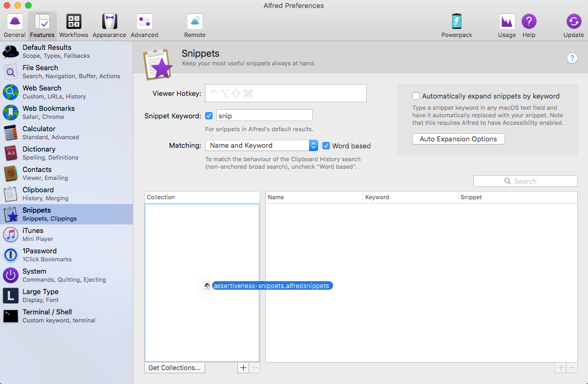
Task: Toggle the Word based checkbox
Action: (326, 146)
